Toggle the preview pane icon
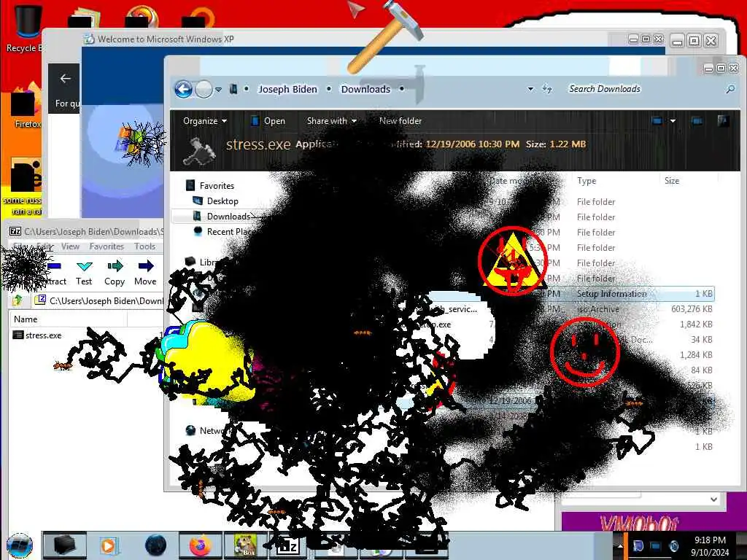The width and height of the screenshot is (747, 560). point(697,121)
